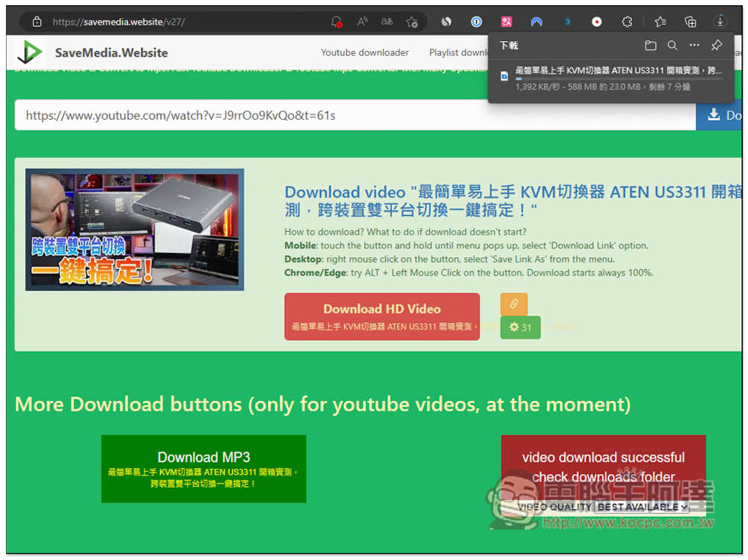Open the downloads folder icon in download panel
This screenshot has width=748, height=560.
coord(650,46)
